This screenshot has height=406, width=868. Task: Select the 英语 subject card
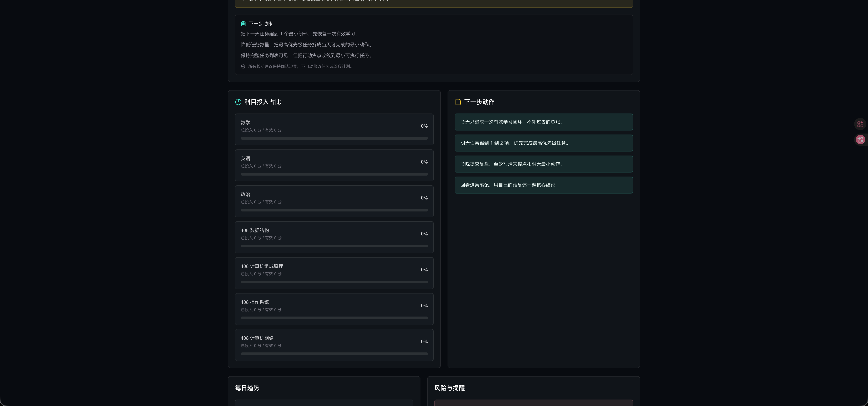[x=334, y=165]
